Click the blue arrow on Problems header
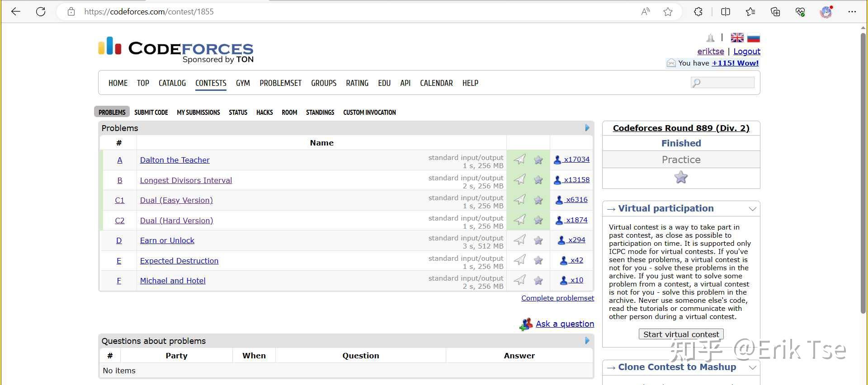Image resolution: width=868 pixels, height=385 pixels. coord(587,128)
